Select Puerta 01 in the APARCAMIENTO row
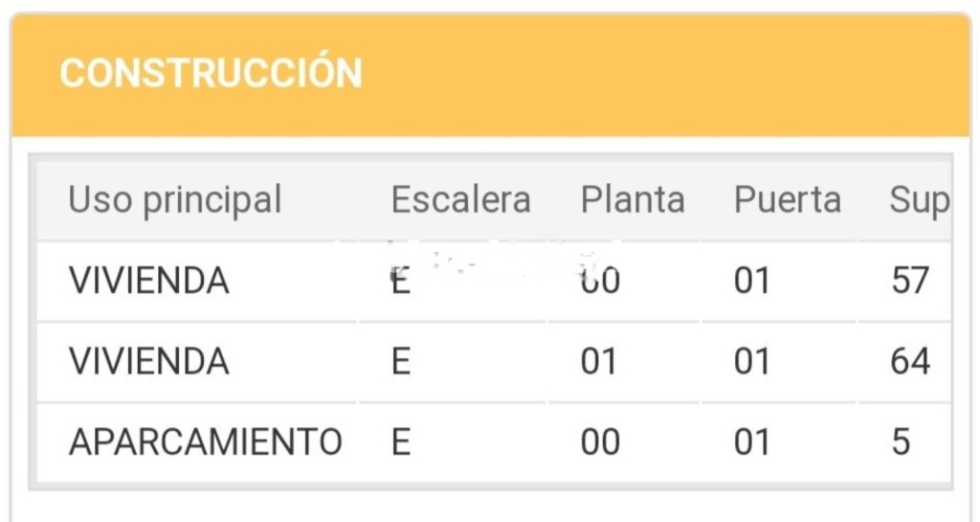This screenshot has height=522, width=980. pos(752,442)
